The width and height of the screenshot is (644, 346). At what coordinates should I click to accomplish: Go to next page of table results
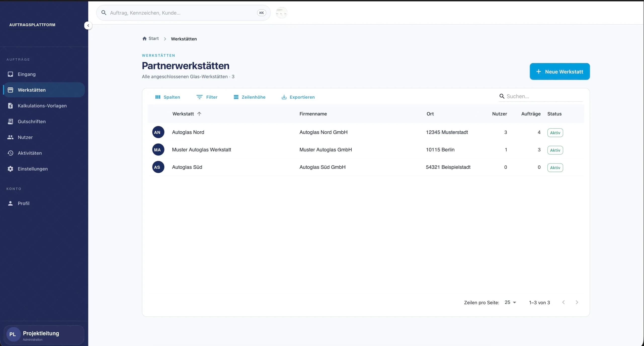577,302
